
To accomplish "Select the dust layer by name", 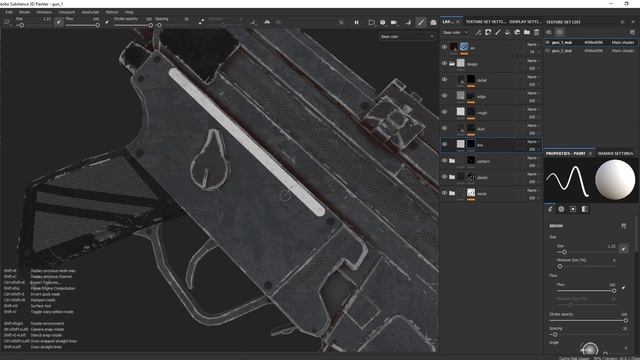I will coord(481,129).
